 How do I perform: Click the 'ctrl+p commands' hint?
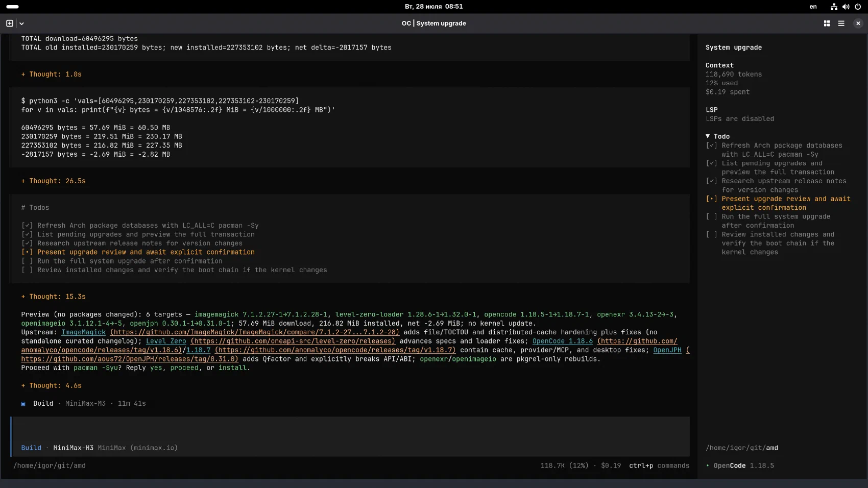click(x=659, y=466)
